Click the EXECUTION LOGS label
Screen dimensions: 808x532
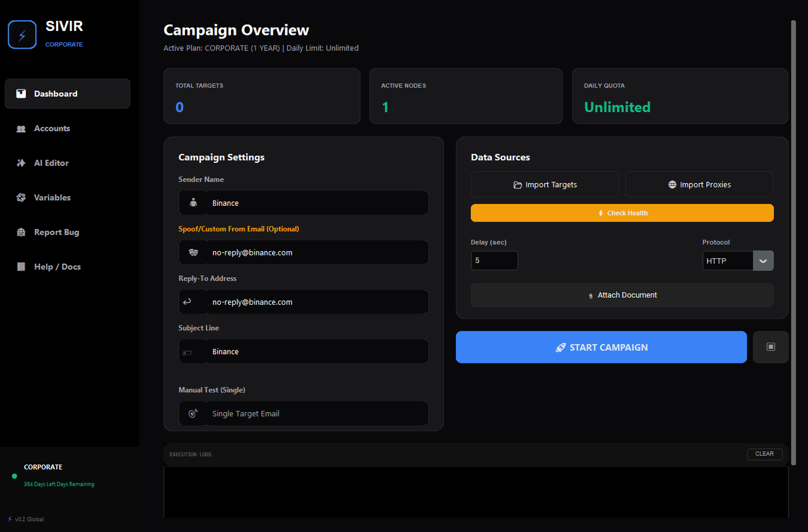(x=191, y=454)
